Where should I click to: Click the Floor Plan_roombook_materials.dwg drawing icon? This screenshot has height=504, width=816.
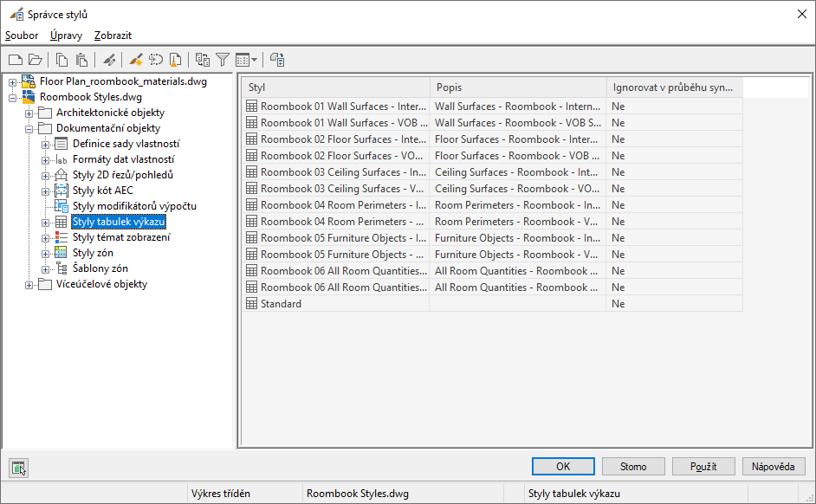click(28, 81)
